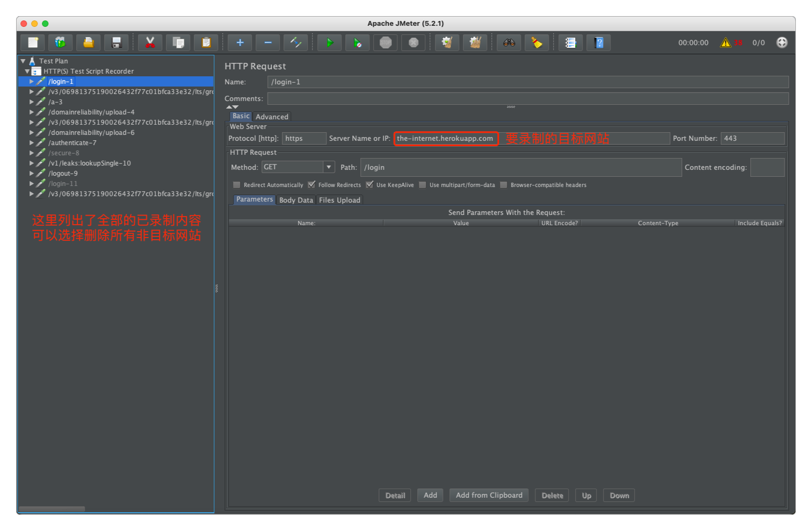This screenshot has height=531, width=812.
Task: Expand the /a-3 tree node
Action: click(x=32, y=102)
